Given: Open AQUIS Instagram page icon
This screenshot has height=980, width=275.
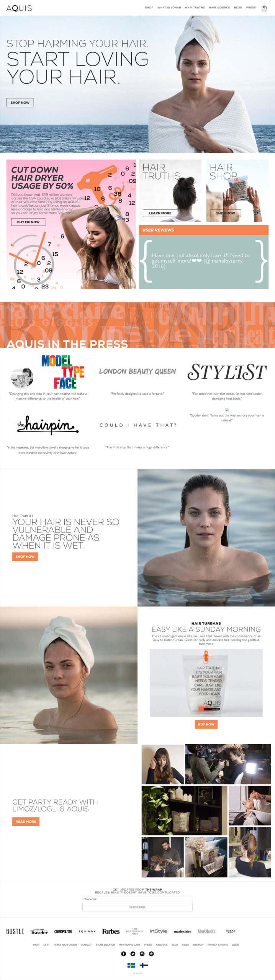Looking at the screenshot, I should [x=142, y=954].
